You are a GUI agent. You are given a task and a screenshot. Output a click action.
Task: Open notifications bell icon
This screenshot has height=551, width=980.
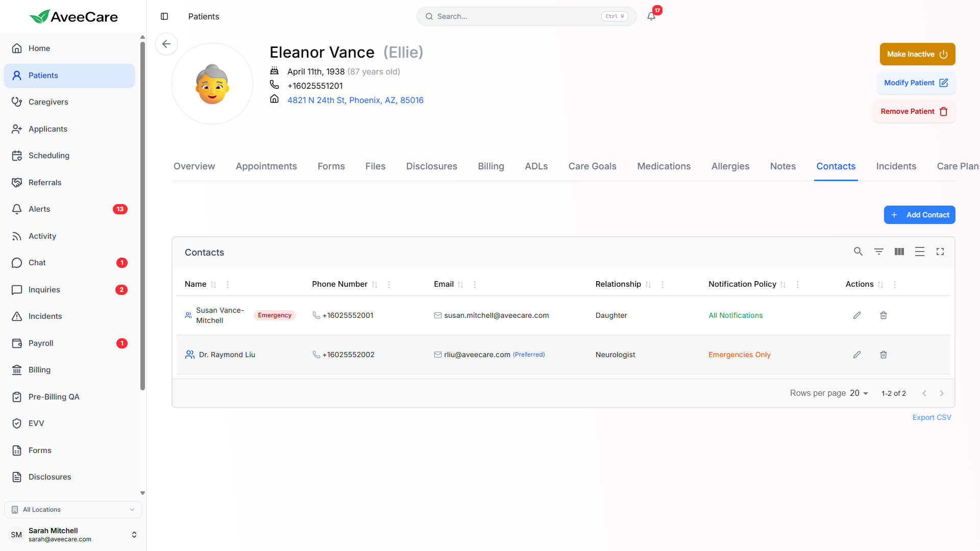(x=651, y=16)
